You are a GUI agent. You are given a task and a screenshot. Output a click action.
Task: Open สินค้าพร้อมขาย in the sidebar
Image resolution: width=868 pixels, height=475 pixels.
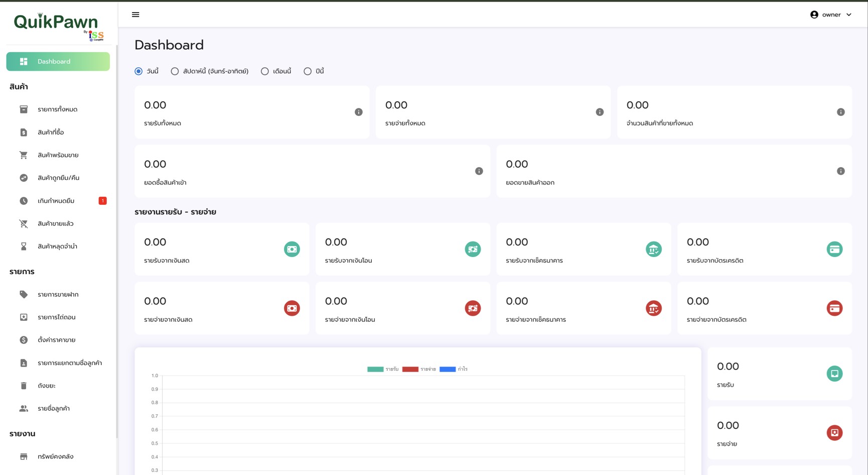[58, 155]
